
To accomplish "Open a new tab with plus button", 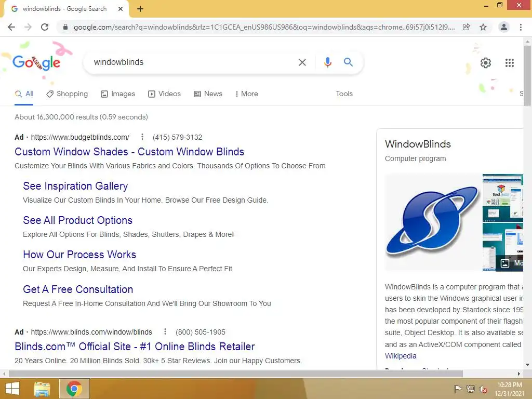I will (140, 9).
